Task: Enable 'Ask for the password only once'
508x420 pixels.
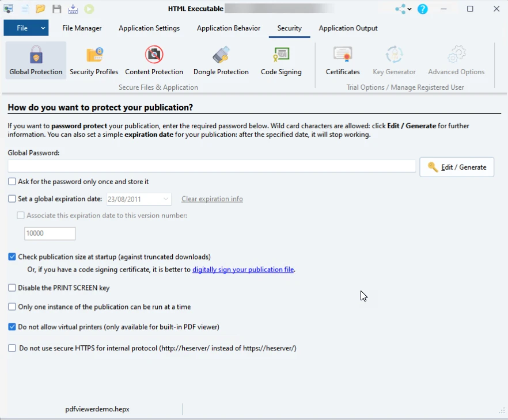Action: coord(12,182)
